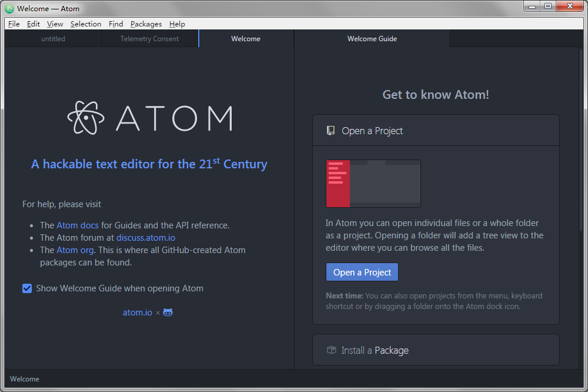Maximize the Atom window

pyautogui.click(x=548, y=6)
